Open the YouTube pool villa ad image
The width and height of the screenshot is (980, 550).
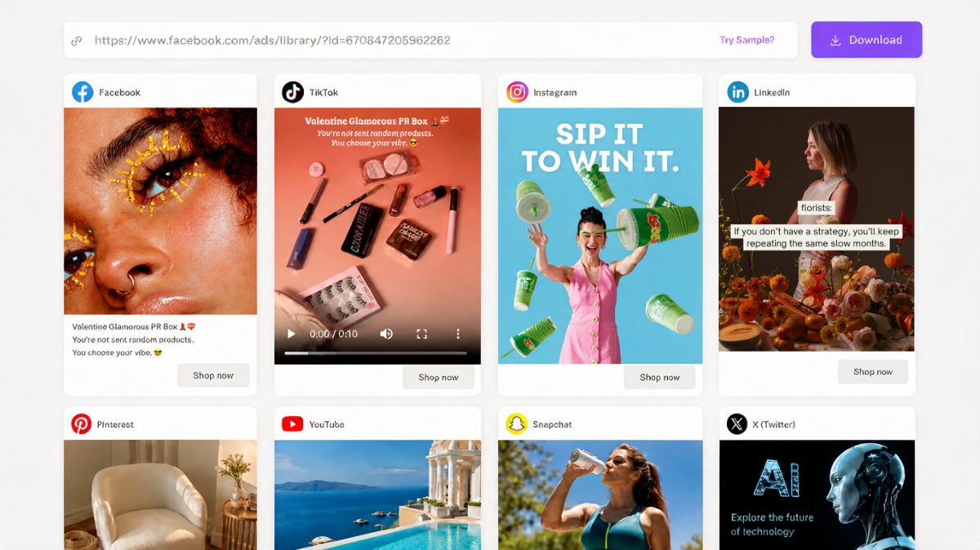pos(377,495)
